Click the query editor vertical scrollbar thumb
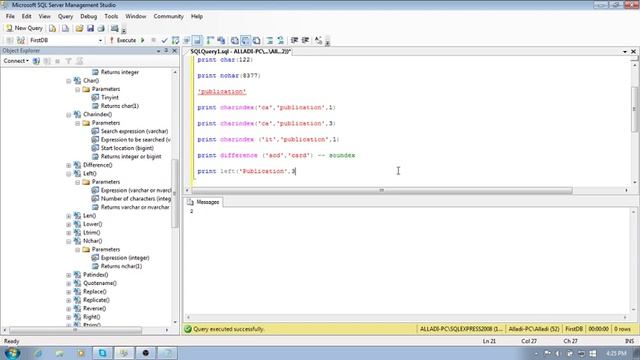This screenshot has width=640, height=360. click(x=634, y=109)
